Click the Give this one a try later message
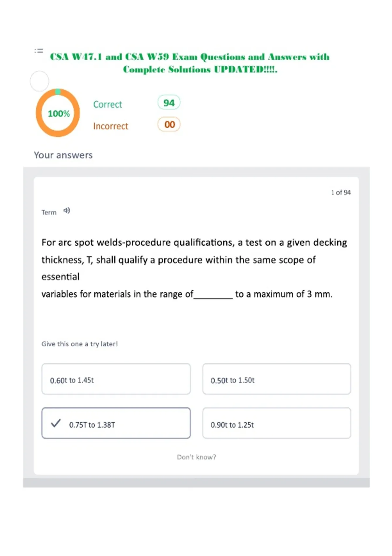Viewport: 392px width, 556px height. pyautogui.click(x=79, y=344)
